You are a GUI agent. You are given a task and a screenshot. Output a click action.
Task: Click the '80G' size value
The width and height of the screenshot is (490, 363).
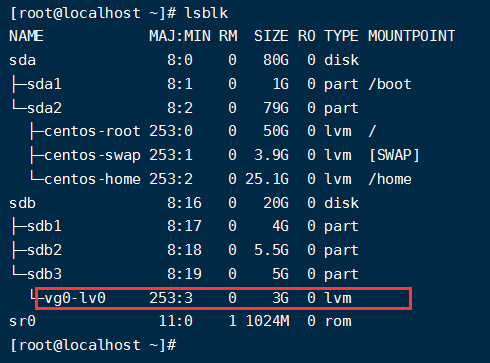pos(276,60)
